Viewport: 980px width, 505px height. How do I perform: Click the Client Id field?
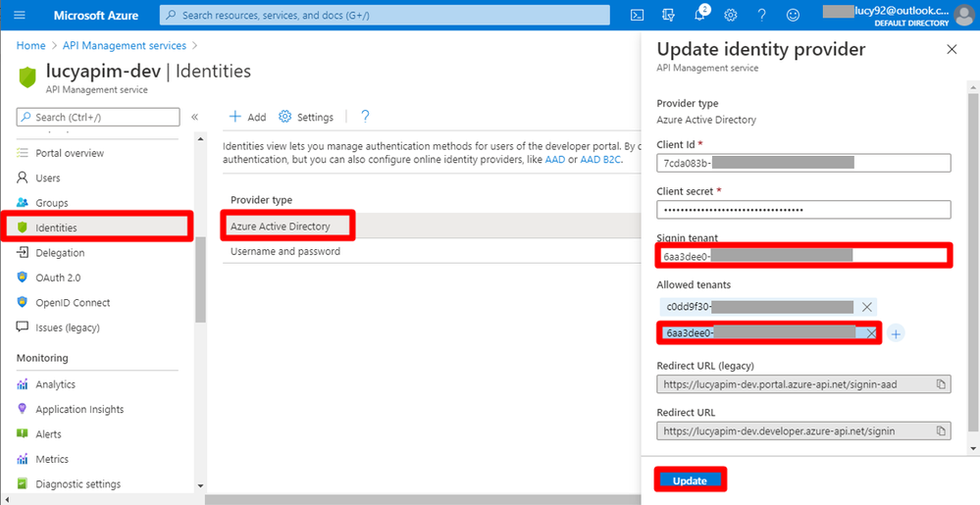(803, 163)
